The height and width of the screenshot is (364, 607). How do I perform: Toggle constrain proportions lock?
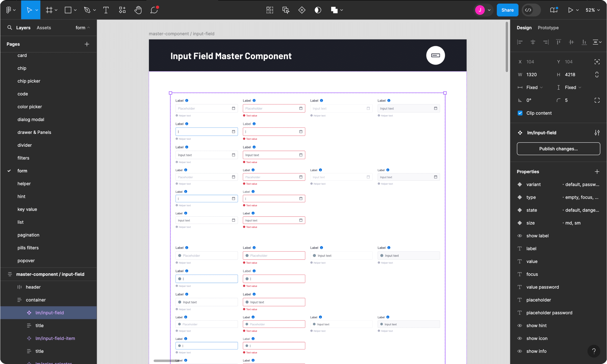click(x=597, y=75)
